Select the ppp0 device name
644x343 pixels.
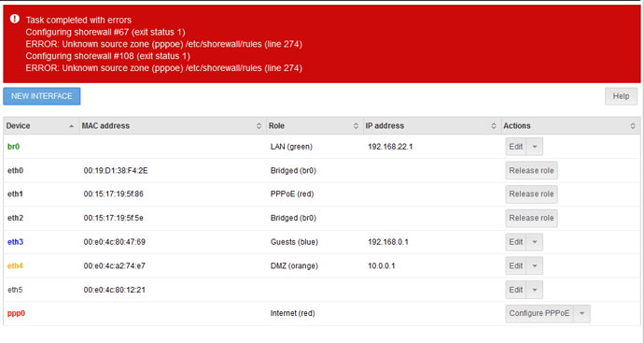coord(17,313)
